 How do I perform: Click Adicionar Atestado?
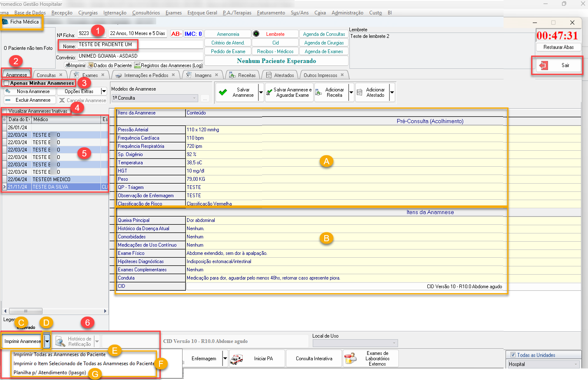pos(372,92)
